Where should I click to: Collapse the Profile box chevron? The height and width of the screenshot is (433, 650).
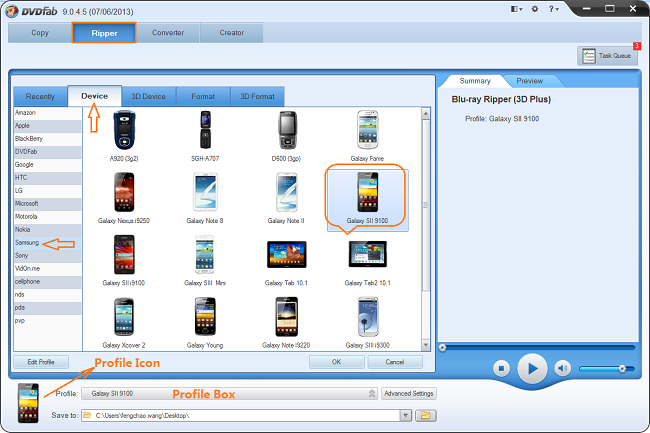[x=372, y=393]
